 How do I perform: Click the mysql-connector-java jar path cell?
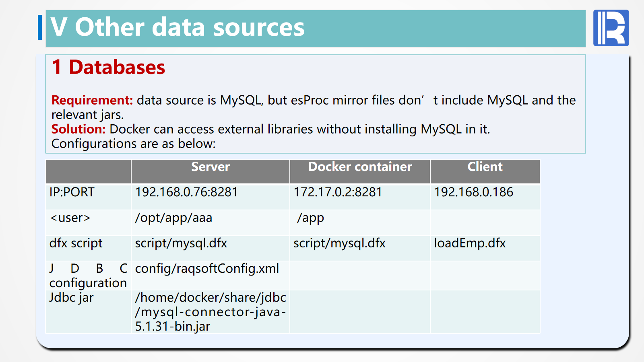click(x=210, y=312)
